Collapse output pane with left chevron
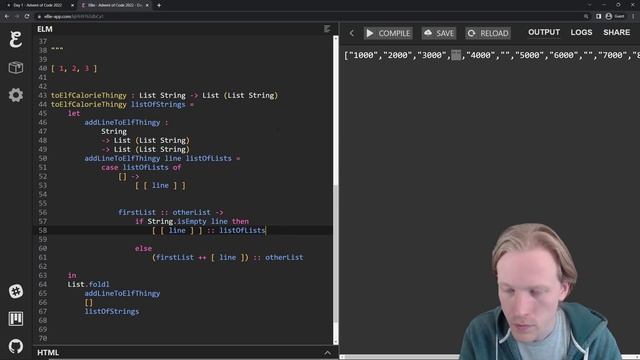 click(x=352, y=33)
